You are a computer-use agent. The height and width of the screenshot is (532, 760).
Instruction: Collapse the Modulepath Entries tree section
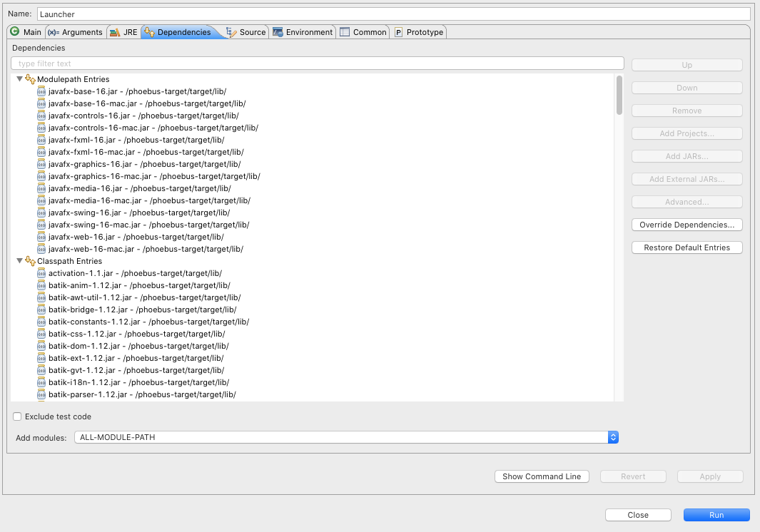[x=19, y=79]
